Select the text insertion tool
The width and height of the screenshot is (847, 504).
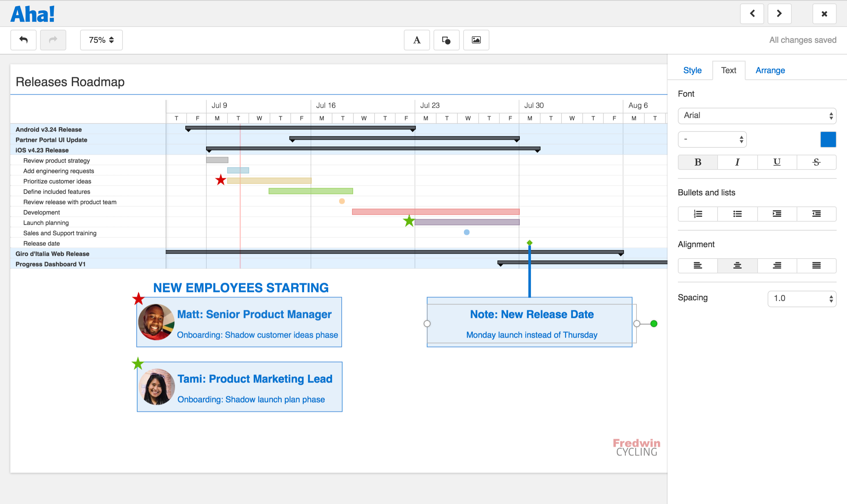[417, 40]
